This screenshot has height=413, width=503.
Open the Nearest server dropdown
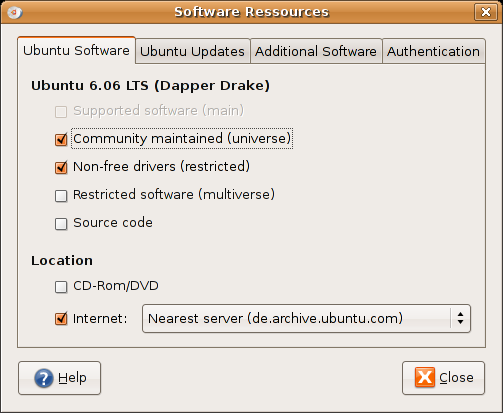pyautogui.click(x=306, y=318)
